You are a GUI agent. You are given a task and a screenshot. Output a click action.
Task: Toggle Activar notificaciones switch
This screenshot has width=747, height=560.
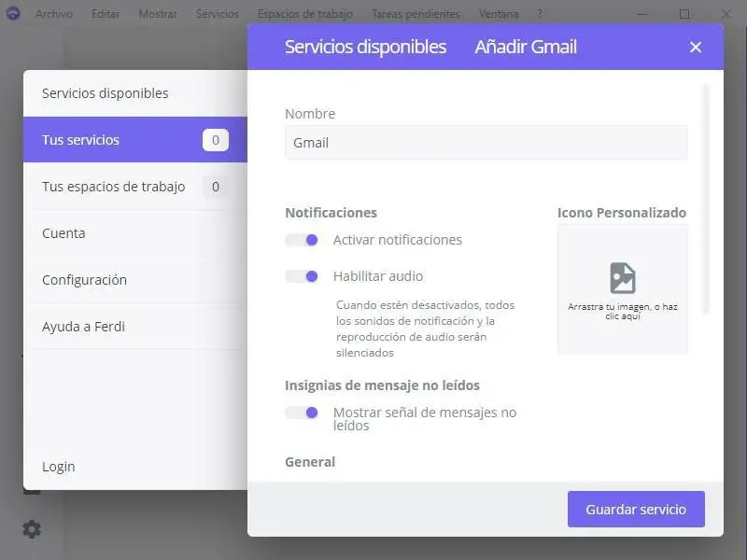tap(302, 240)
